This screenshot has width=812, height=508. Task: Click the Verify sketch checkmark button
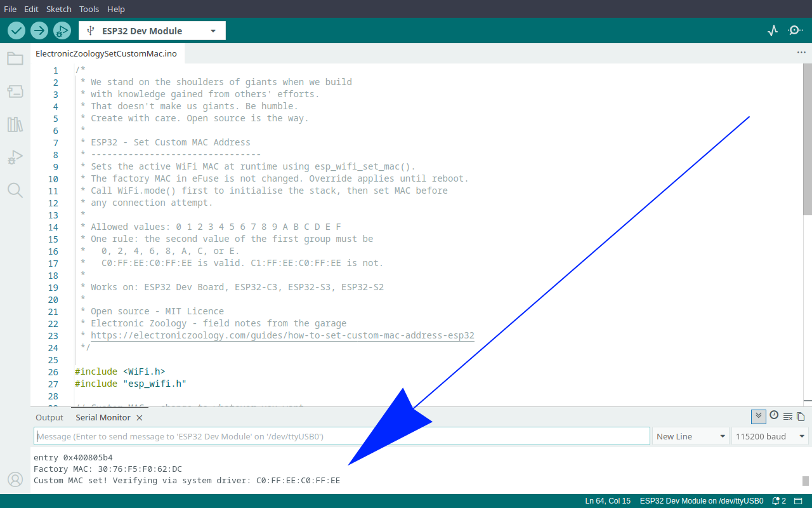(16, 30)
